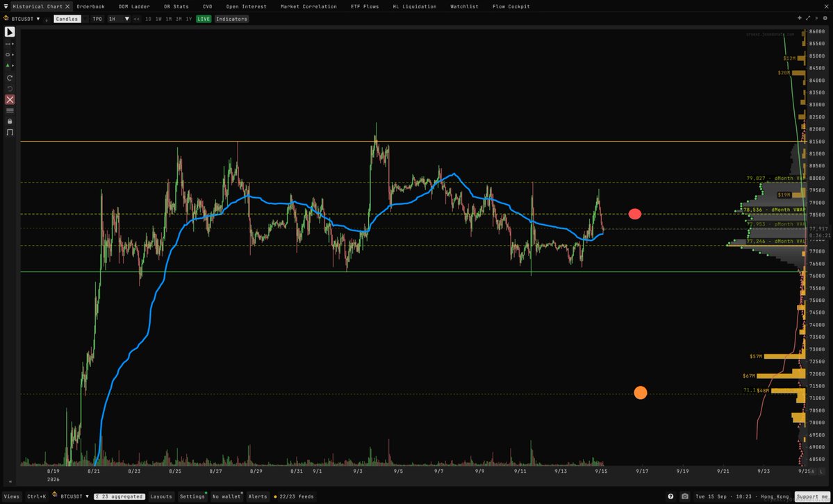Open the Indicators button
The image size is (833, 504).
(x=231, y=19)
